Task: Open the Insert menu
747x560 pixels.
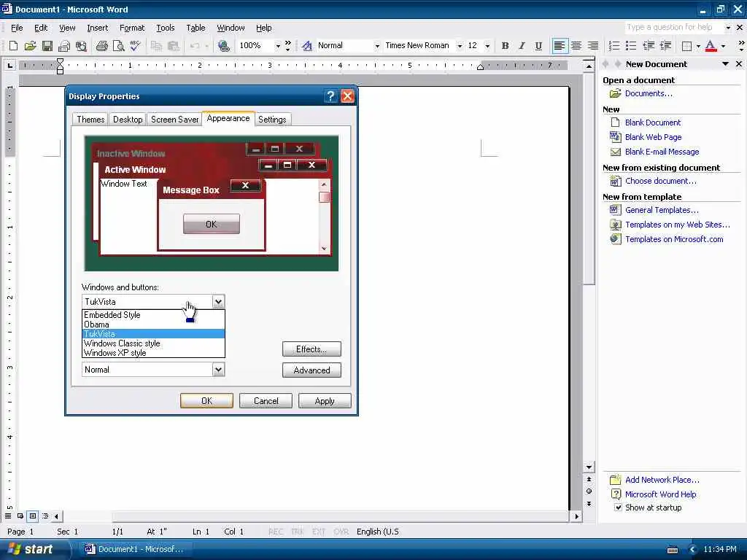Action: 97,28
